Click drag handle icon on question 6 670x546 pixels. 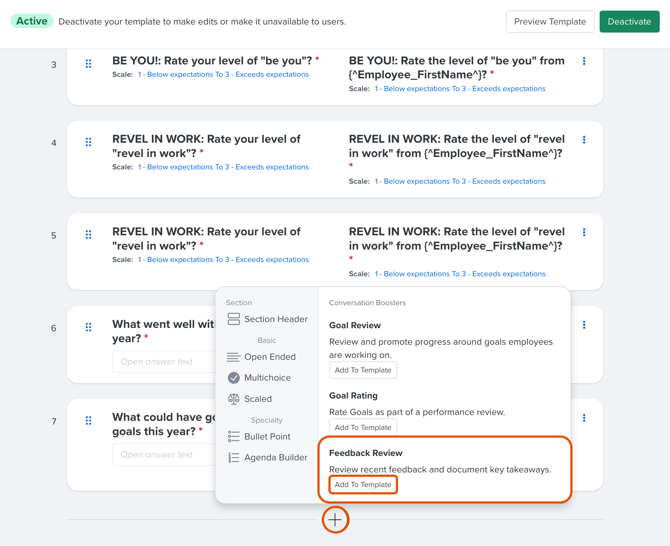pos(89,327)
